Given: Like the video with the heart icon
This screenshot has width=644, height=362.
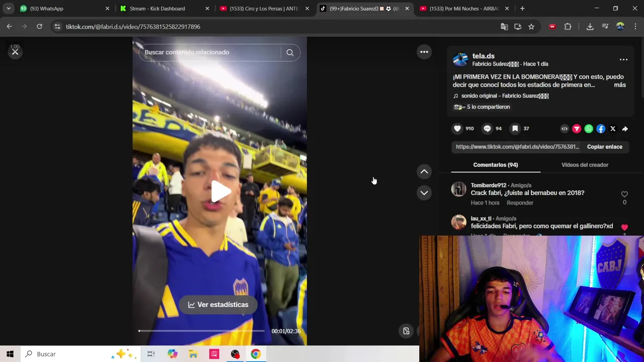Looking at the screenshot, I should 457,129.
